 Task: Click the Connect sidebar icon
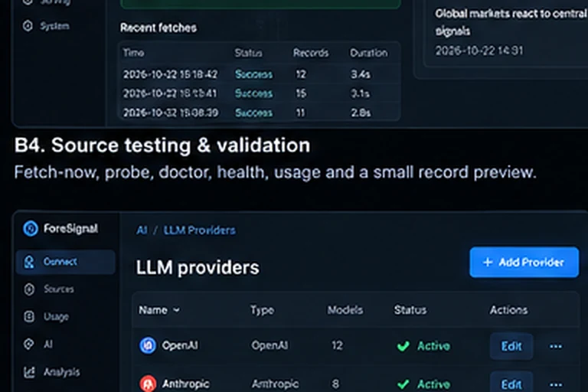coord(29,262)
